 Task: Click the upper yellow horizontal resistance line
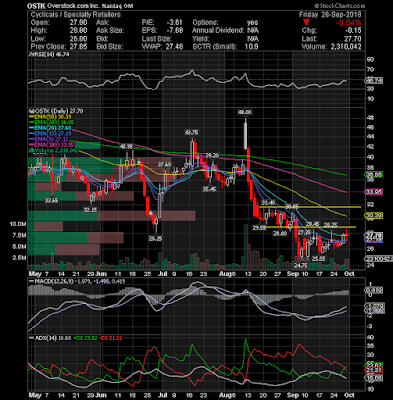tap(310, 207)
